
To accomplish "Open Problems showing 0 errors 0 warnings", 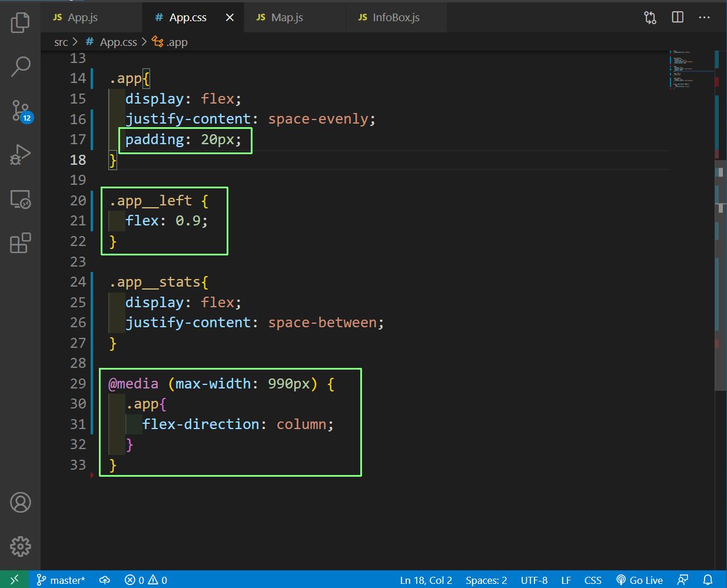I will pyautogui.click(x=146, y=580).
